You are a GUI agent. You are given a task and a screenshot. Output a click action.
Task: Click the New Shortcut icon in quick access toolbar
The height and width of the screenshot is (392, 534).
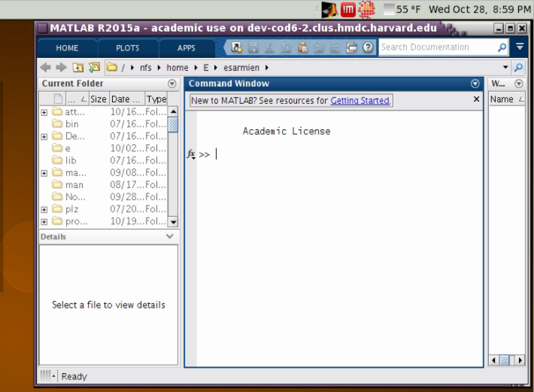pyautogui.click(x=237, y=47)
